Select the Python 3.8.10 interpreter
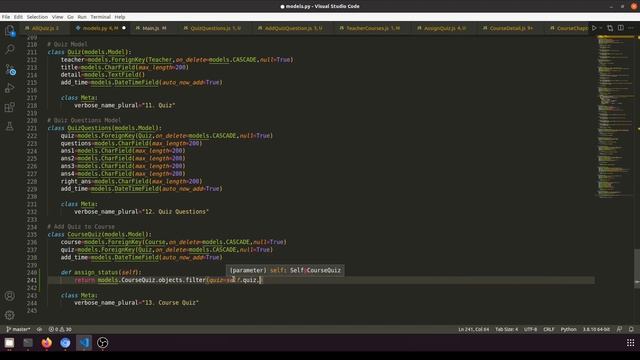The image size is (640, 360). (596, 329)
